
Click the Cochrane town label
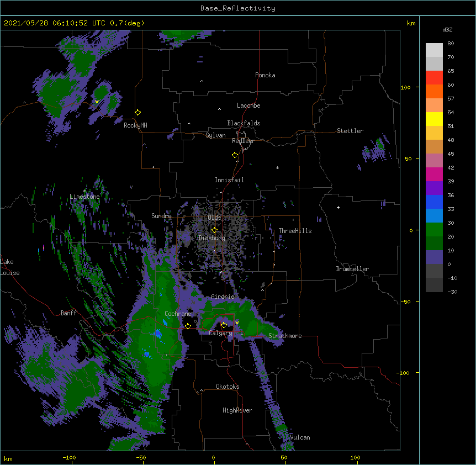point(178,314)
